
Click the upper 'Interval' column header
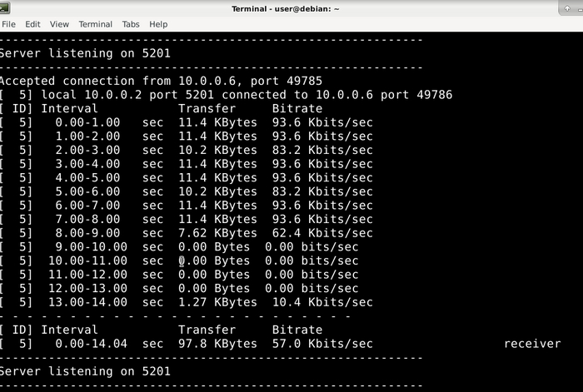pos(69,108)
